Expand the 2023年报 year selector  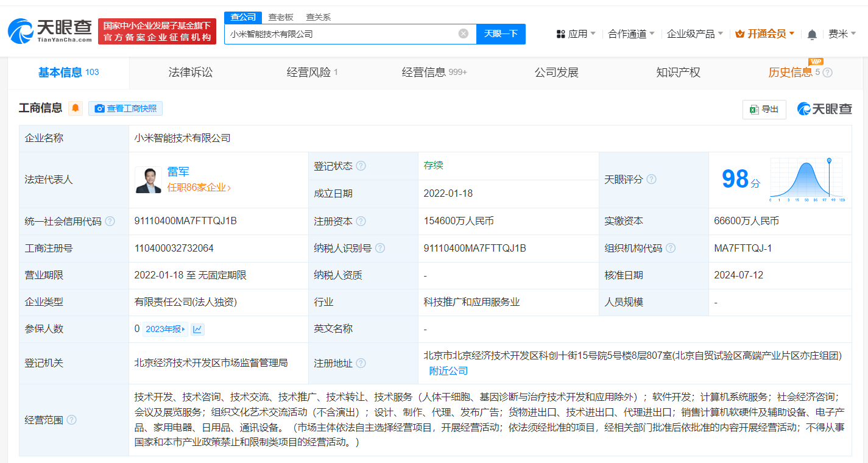166,329
